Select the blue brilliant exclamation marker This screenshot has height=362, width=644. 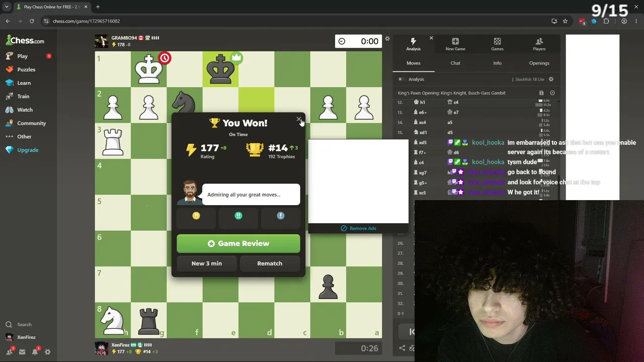[281, 216]
